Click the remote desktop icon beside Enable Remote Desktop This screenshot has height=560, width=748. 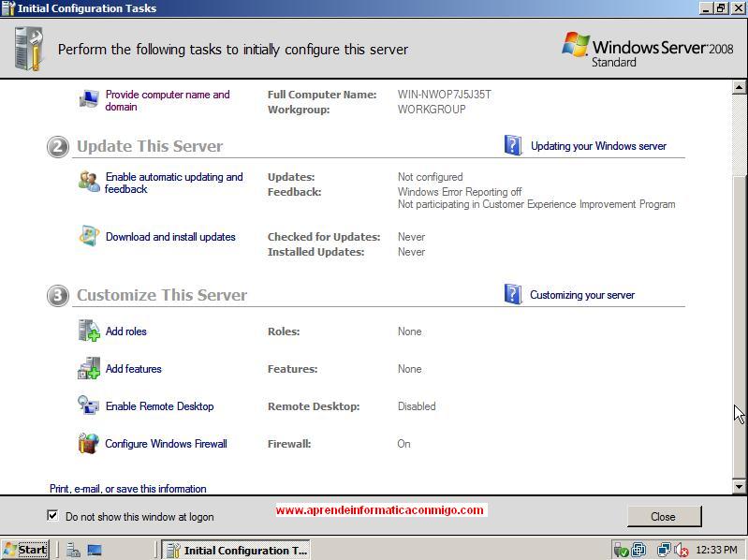pos(88,405)
